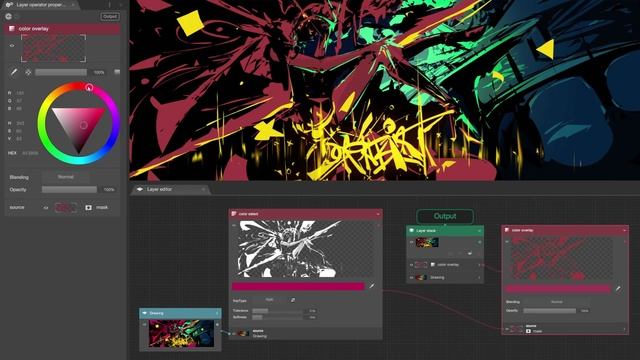Click the link icon next to RefType
This screenshot has width=640, height=360.
[293, 300]
